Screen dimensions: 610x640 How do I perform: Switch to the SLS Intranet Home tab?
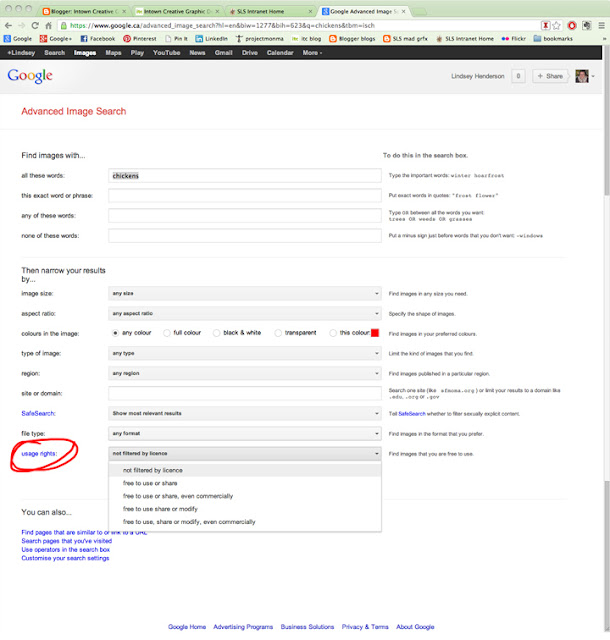coord(270,11)
